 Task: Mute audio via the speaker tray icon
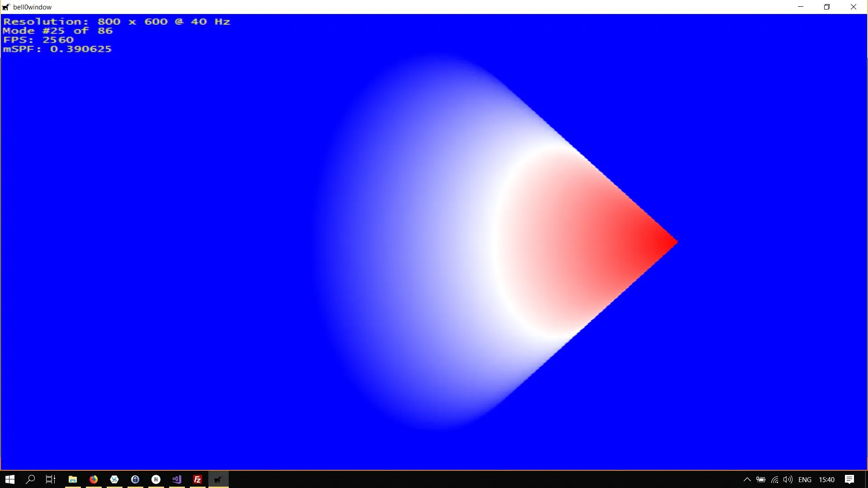(x=788, y=479)
